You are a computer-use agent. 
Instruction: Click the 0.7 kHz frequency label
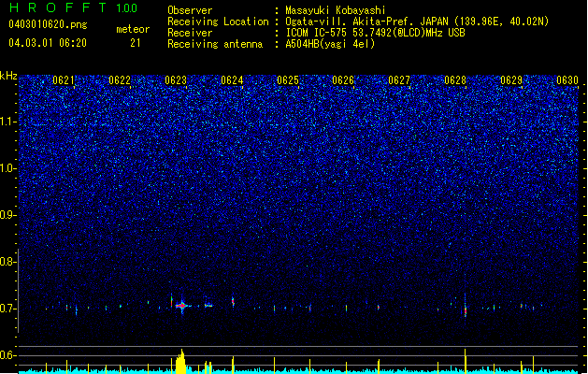point(7,309)
